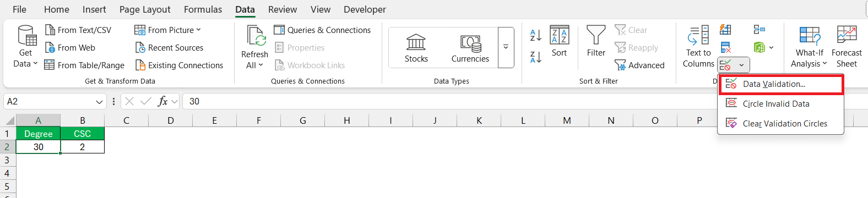Switch to the Page Layout tab

pyautogui.click(x=145, y=9)
